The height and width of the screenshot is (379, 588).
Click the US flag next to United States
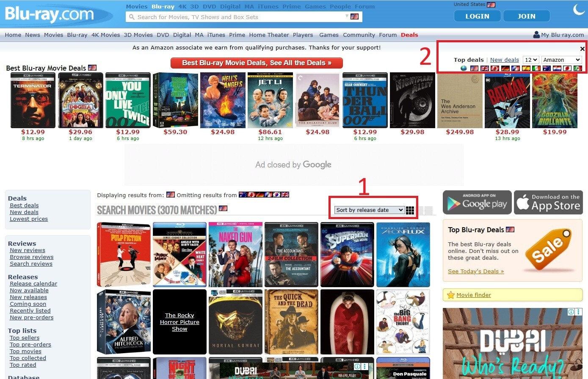coord(491,5)
